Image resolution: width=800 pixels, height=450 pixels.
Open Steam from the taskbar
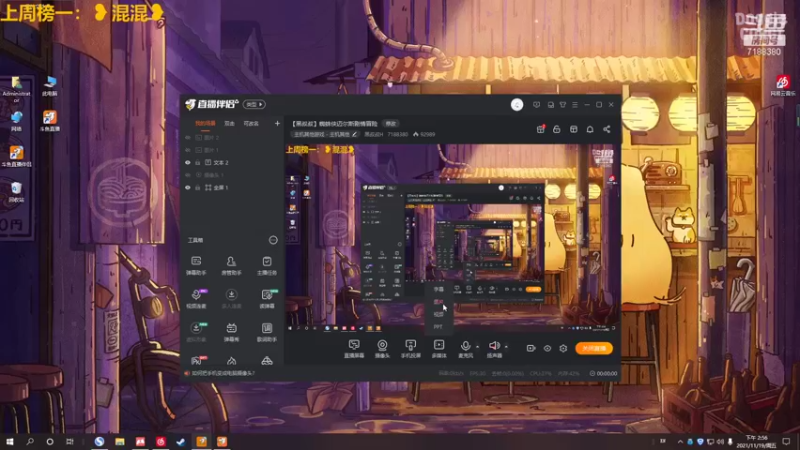coord(181,441)
